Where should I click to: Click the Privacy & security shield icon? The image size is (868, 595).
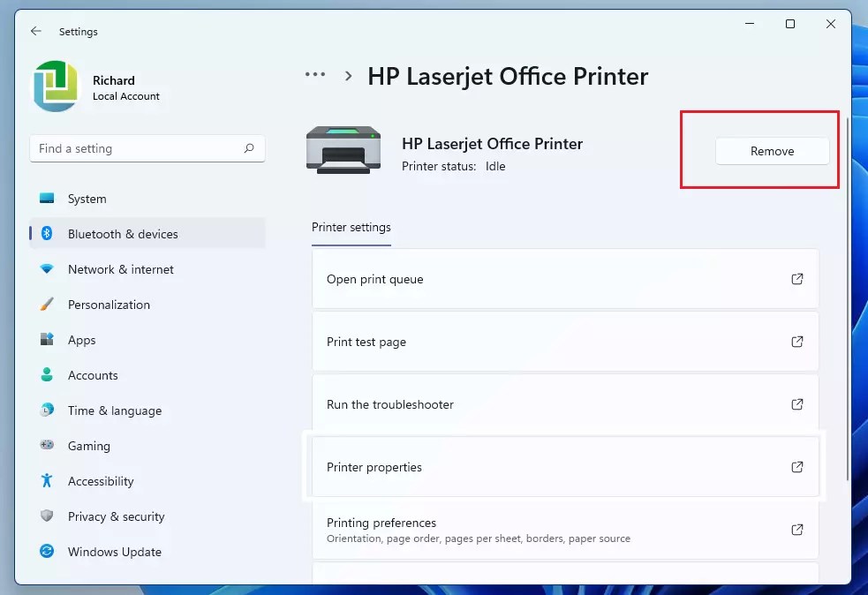(47, 516)
